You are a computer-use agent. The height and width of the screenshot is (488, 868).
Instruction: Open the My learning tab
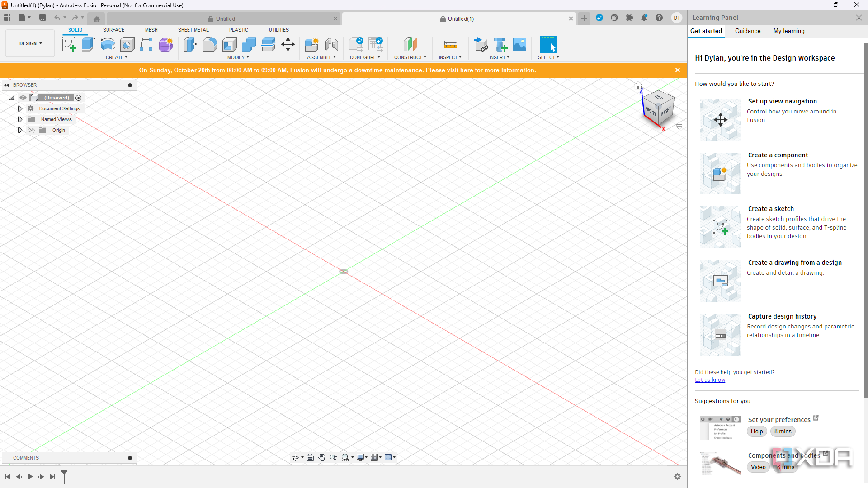click(x=789, y=31)
